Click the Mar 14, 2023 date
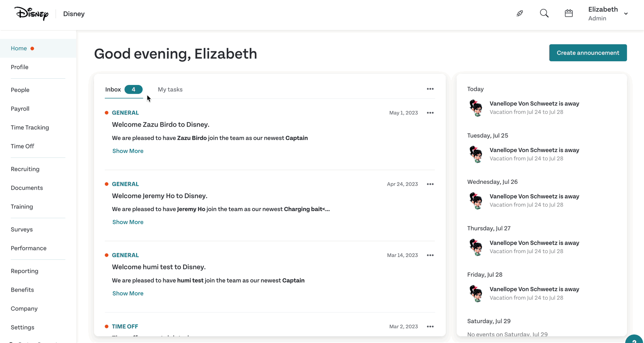Viewport: 644px width, 343px height. [402, 255]
